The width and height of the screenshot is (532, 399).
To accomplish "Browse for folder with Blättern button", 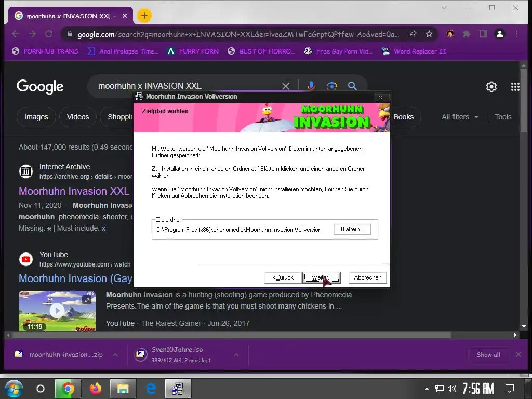I will point(353,229).
